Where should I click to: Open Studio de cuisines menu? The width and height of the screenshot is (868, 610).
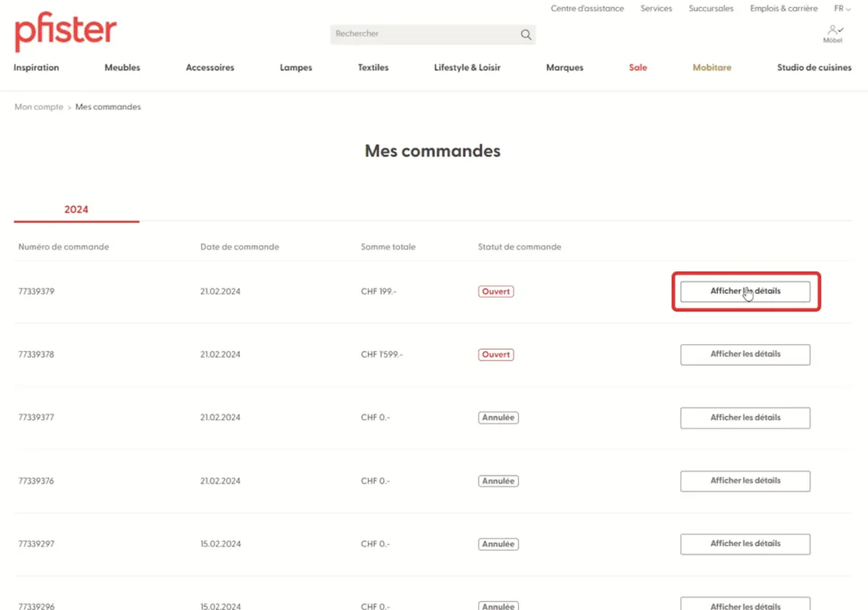pos(814,68)
